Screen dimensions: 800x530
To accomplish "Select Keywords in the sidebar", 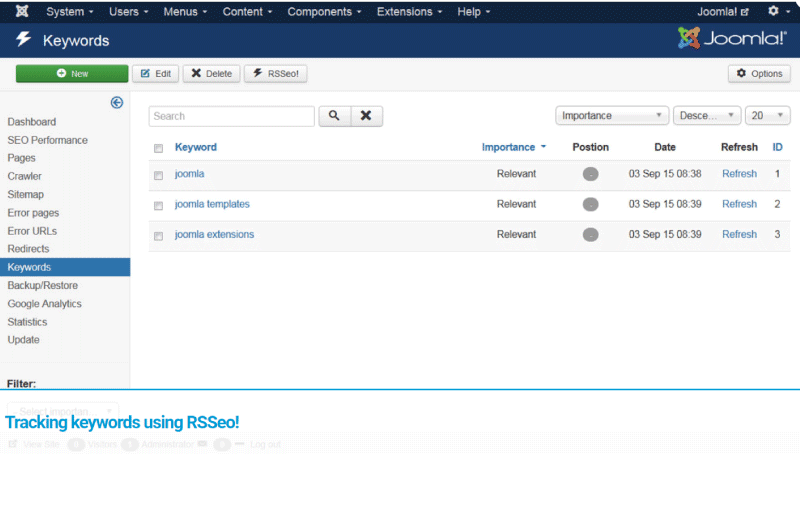I will pos(65,267).
